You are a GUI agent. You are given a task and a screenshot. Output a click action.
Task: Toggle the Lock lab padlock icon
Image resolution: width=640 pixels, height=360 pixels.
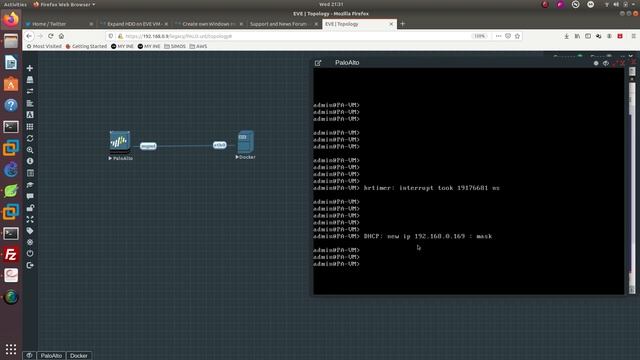pos(30,208)
